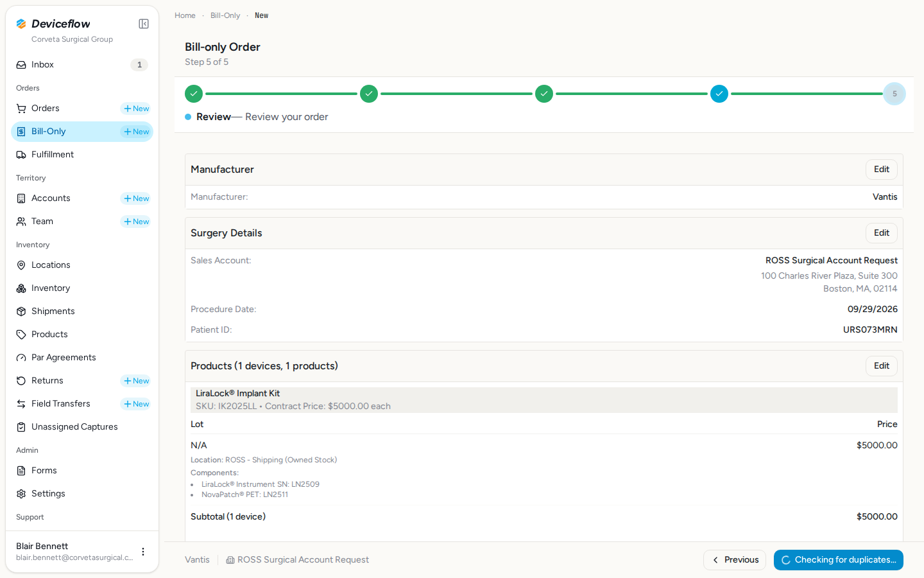
Task: Open the Settings gear icon
Action: click(21, 494)
